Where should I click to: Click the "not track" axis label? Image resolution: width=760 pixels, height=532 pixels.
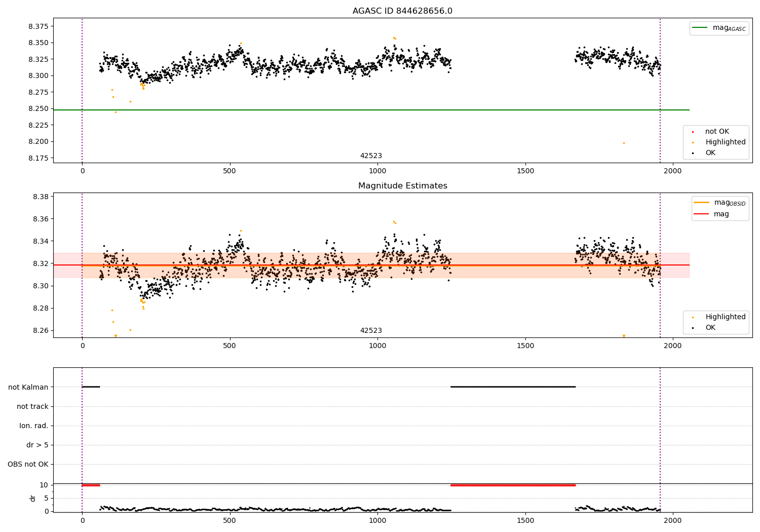tap(32, 406)
